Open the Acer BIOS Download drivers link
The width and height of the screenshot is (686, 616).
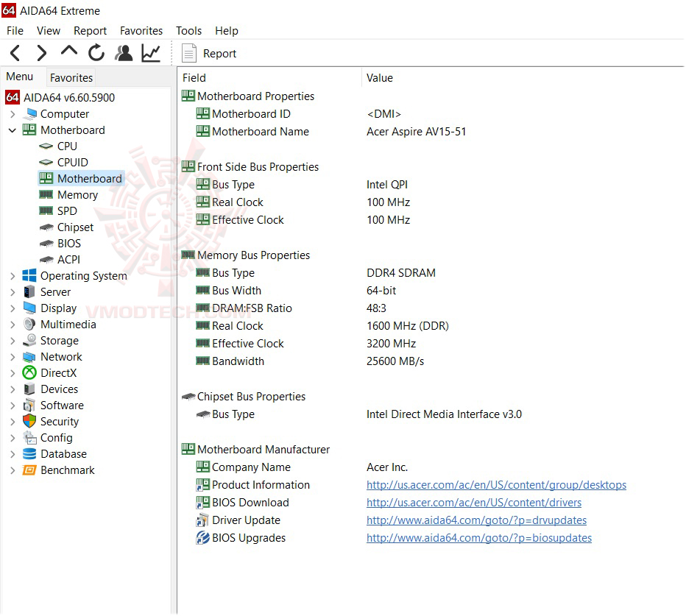pos(474,502)
